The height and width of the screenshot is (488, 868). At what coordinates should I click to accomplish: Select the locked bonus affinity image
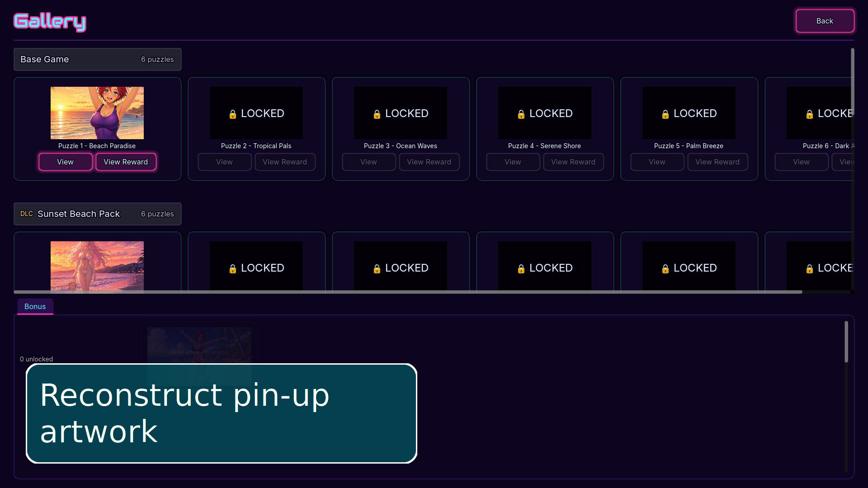coord(199,346)
